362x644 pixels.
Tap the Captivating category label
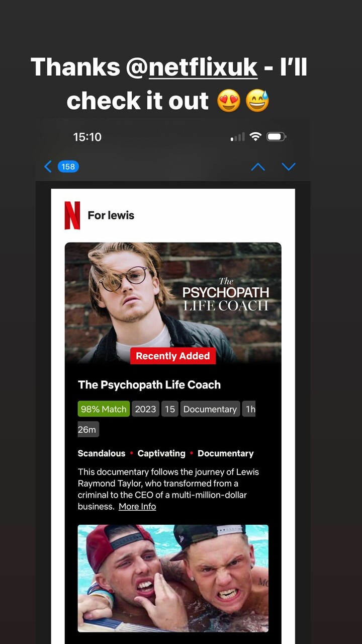(161, 453)
